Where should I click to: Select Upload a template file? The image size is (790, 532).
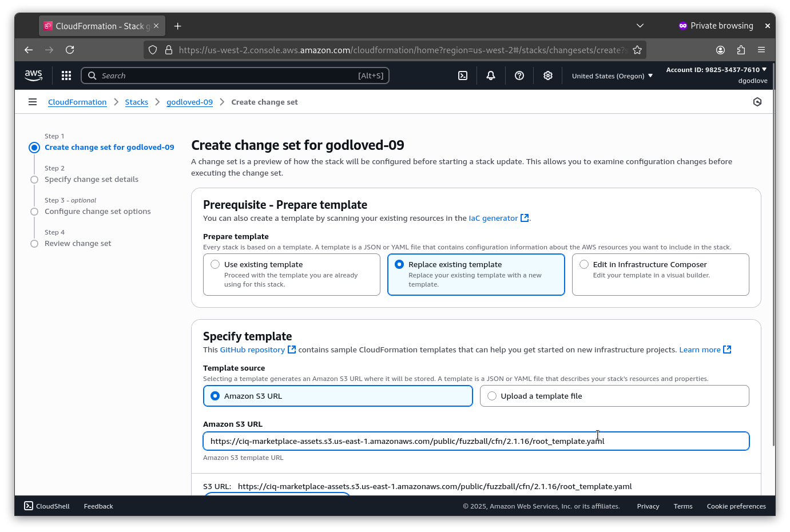click(491, 395)
